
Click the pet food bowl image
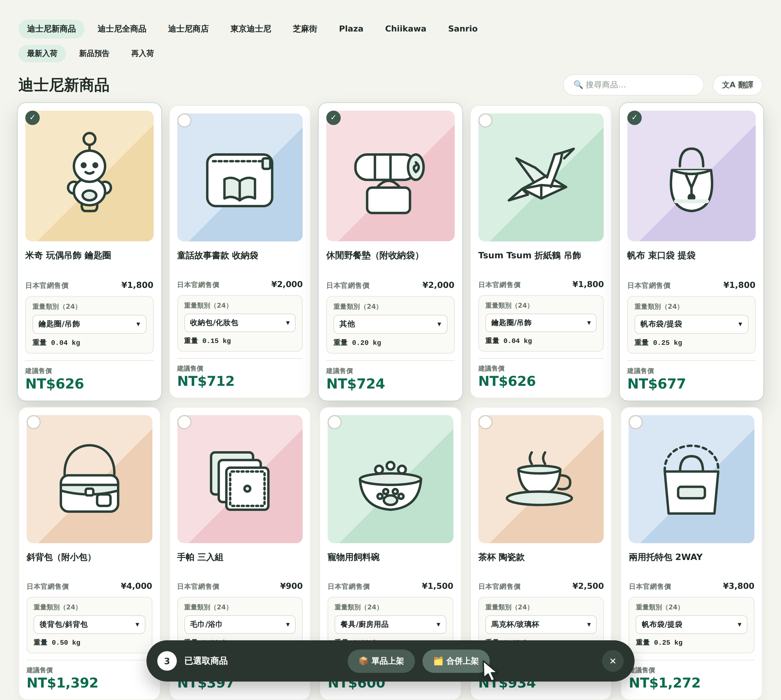click(390, 479)
